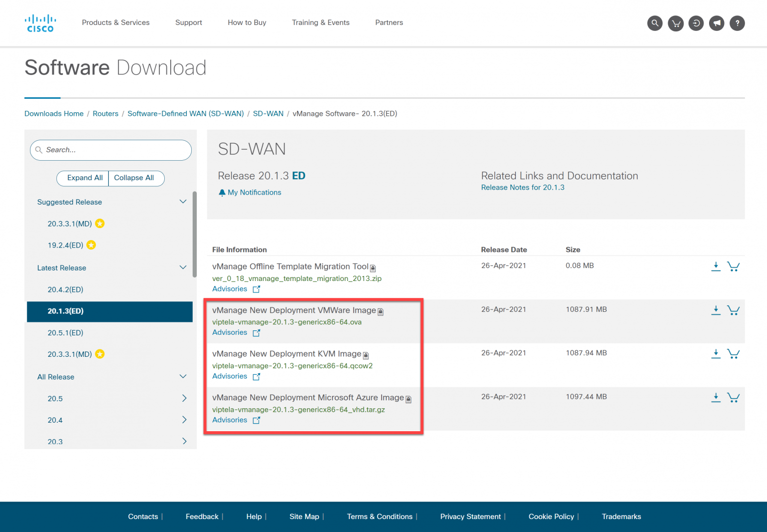Open Advisories for the Microsoft Azure Image
Image resolution: width=767 pixels, height=532 pixels.
tap(230, 420)
